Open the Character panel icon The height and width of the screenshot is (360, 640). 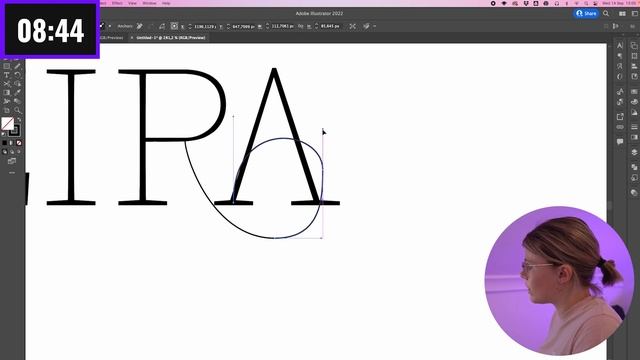pyautogui.click(x=620, y=45)
